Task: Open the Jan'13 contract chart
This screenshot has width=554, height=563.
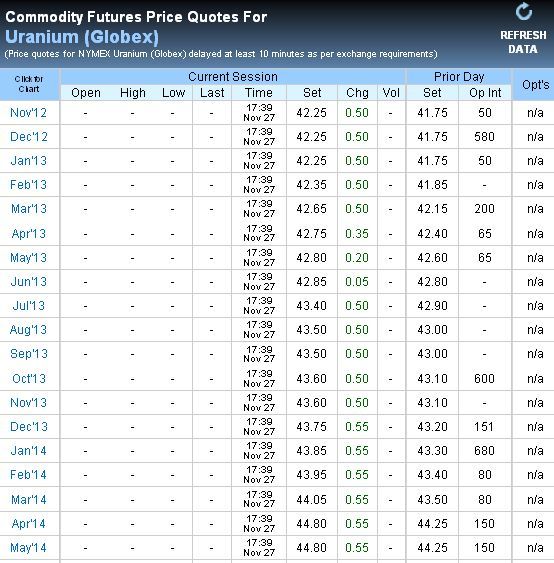Action: (x=29, y=160)
